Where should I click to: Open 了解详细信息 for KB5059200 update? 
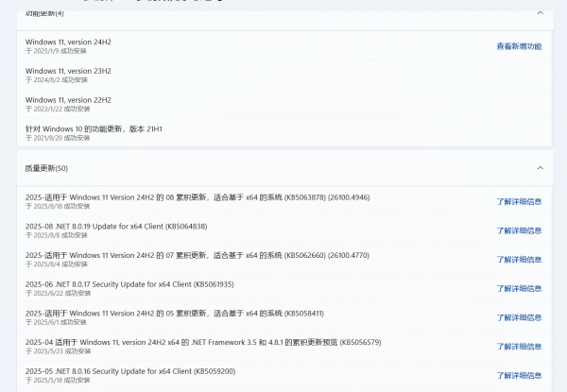[x=519, y=375]
